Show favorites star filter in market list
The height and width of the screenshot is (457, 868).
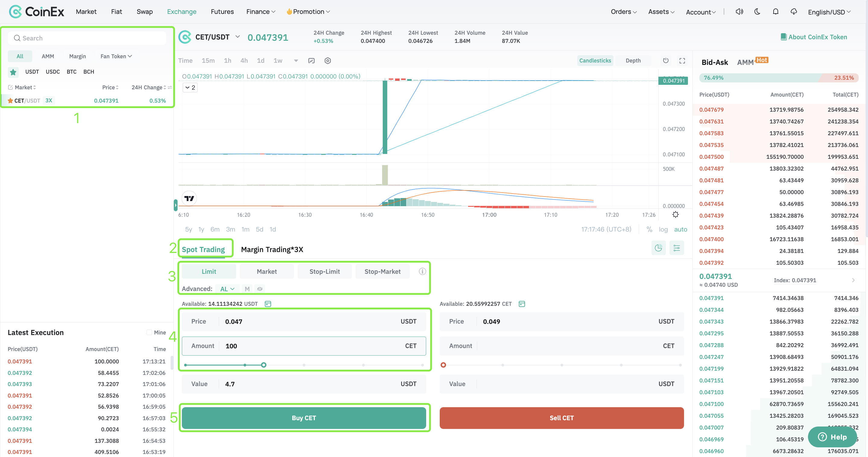(13, 72)
